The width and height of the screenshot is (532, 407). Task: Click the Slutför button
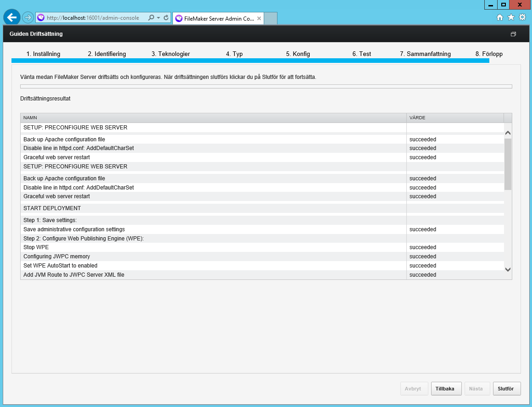point(507,389)
